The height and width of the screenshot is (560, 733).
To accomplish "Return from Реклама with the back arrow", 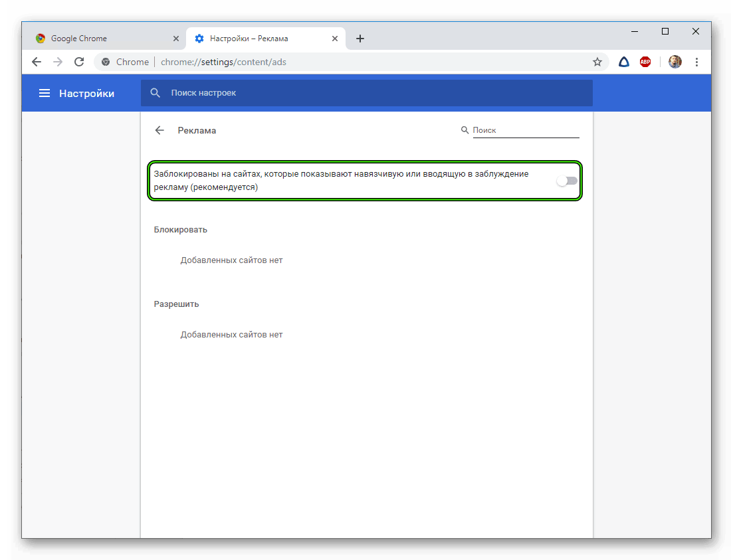I will (x=160, y=130).
